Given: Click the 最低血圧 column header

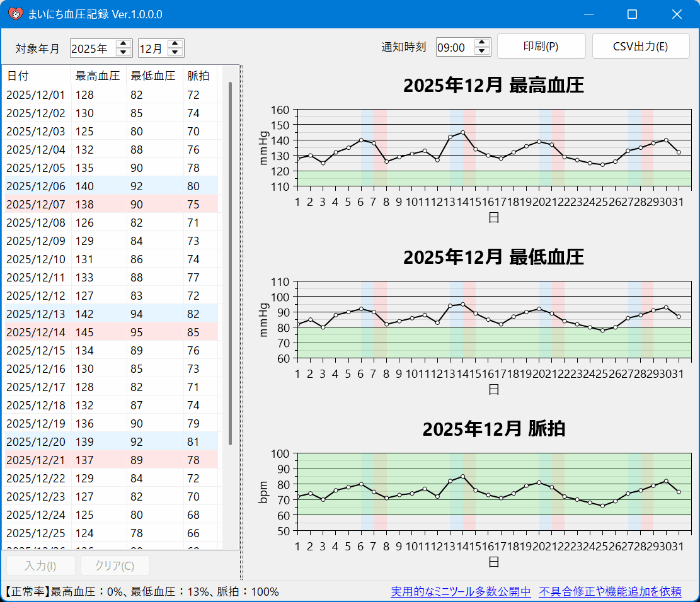Looking at the screenshot, I should [154, 76].
